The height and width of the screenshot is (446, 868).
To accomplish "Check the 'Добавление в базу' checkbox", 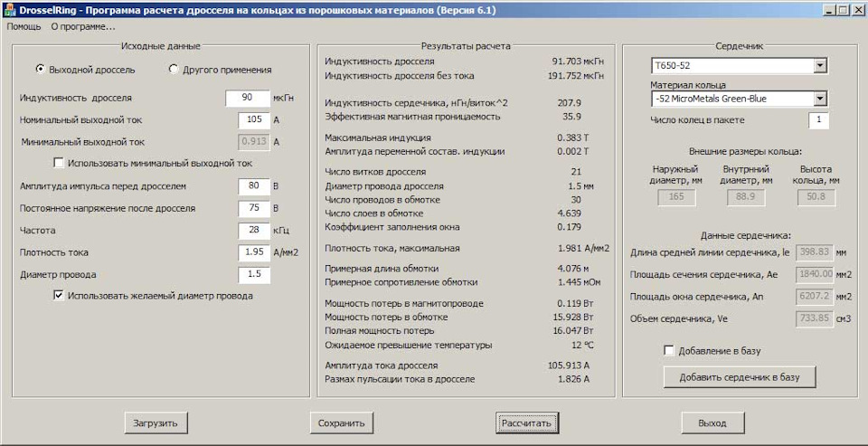I will (669, 350).
